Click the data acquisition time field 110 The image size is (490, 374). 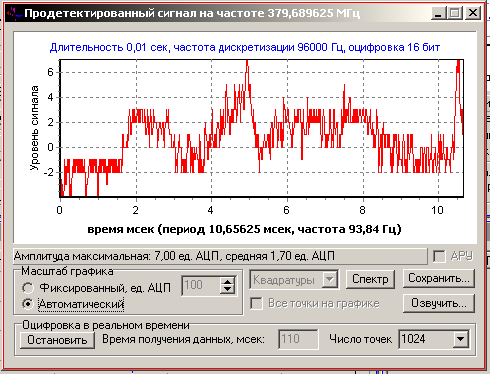tap(298, 339)
